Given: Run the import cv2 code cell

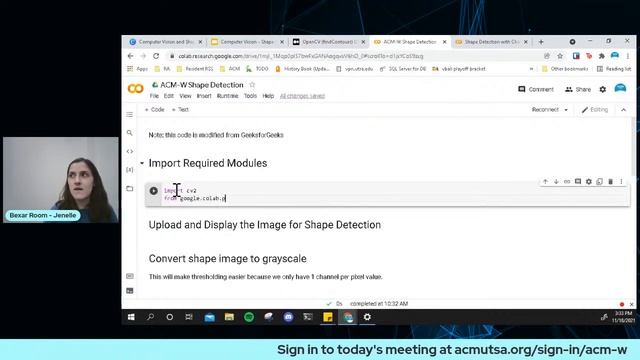Looking at the screenshot, I should (x=153, y=191).
